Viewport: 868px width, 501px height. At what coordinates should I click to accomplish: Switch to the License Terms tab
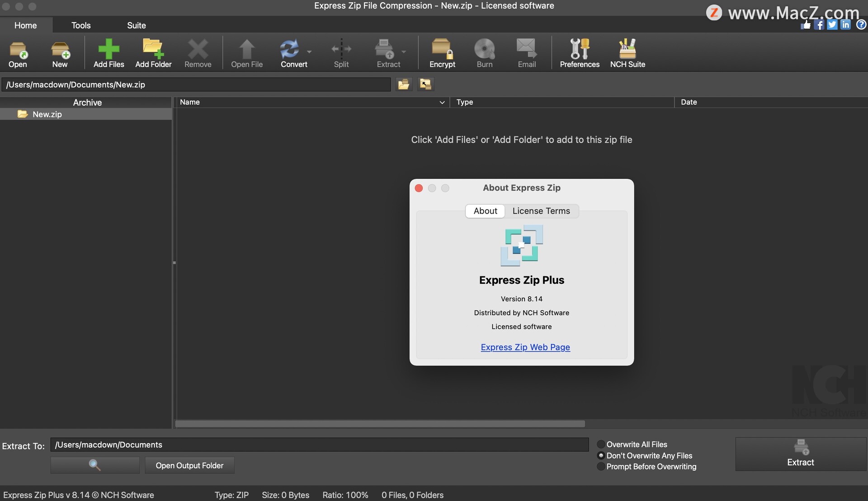click(541, 211)
